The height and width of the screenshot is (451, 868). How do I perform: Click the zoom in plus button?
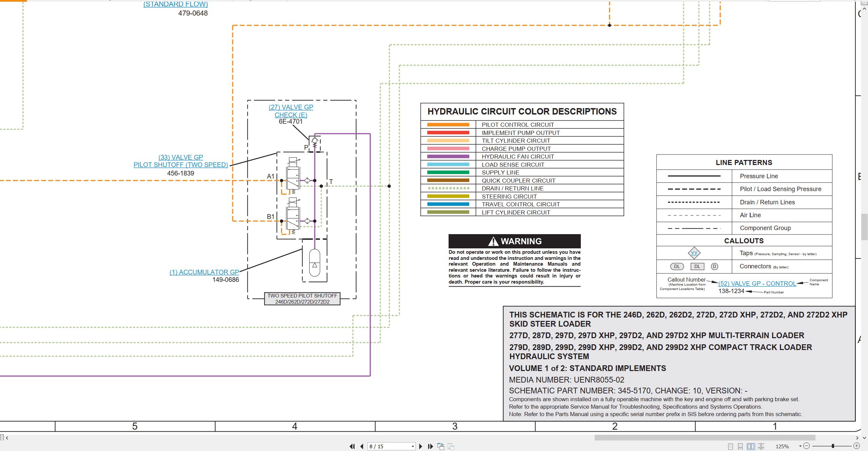pos(856,446)
